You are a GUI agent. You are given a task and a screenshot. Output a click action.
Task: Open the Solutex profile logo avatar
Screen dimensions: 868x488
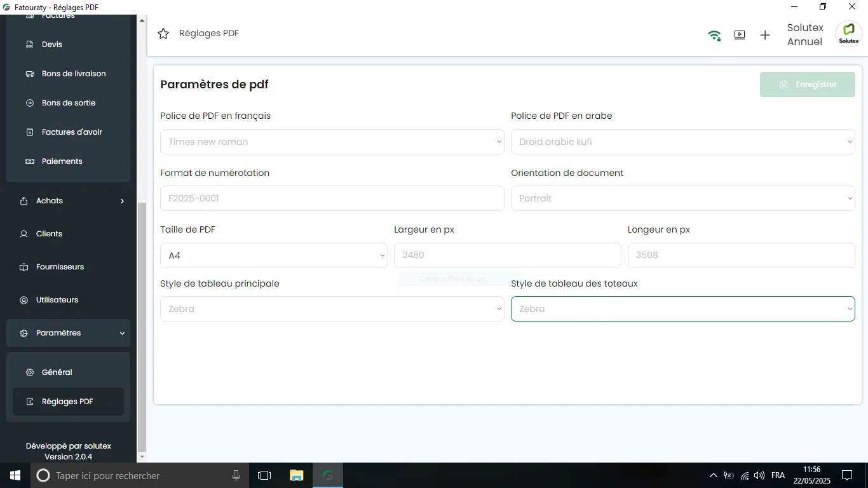(848, 34)
